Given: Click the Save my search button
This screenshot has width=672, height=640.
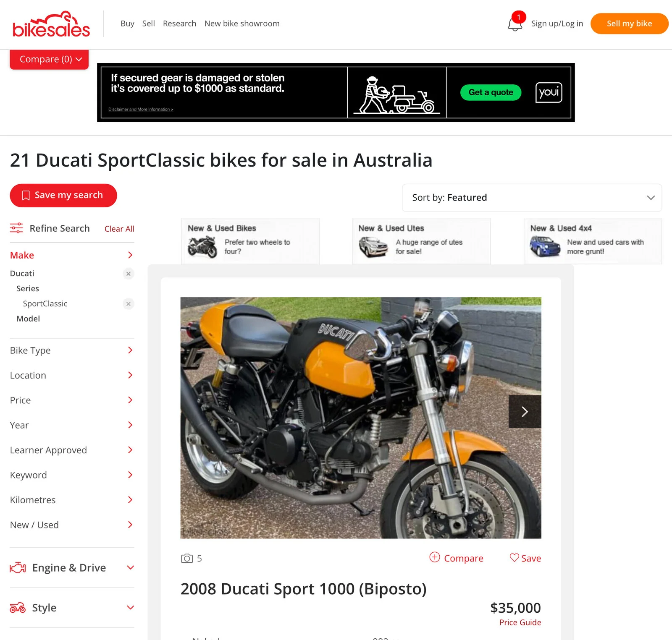Looking at the screenshot, I should 63,196.
